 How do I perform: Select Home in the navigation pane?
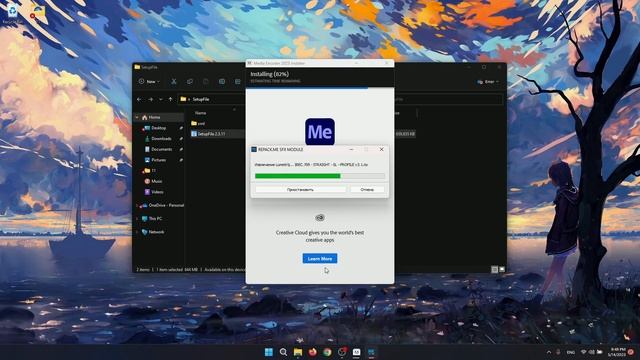click(x=154, y=118)
